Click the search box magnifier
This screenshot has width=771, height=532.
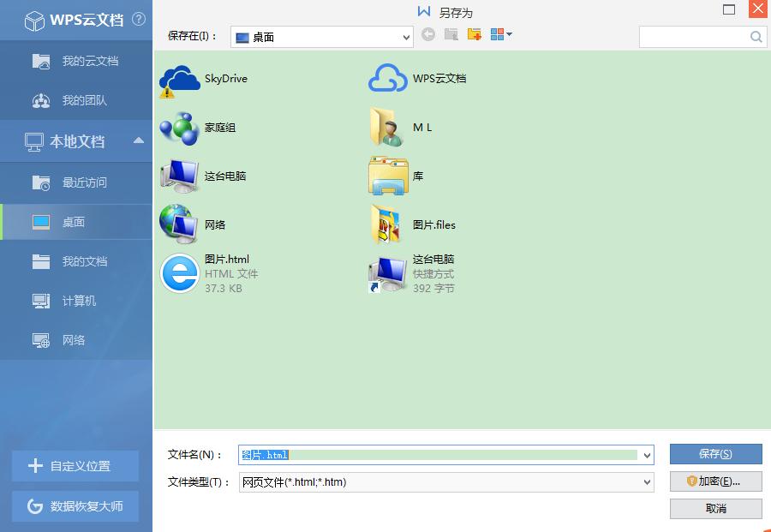(755, 36)
